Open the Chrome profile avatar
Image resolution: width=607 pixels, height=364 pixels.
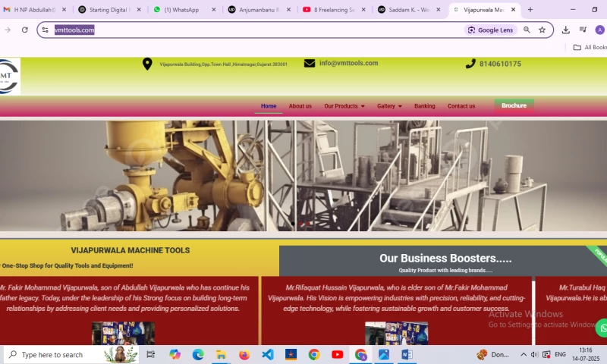tap(599, 30)
